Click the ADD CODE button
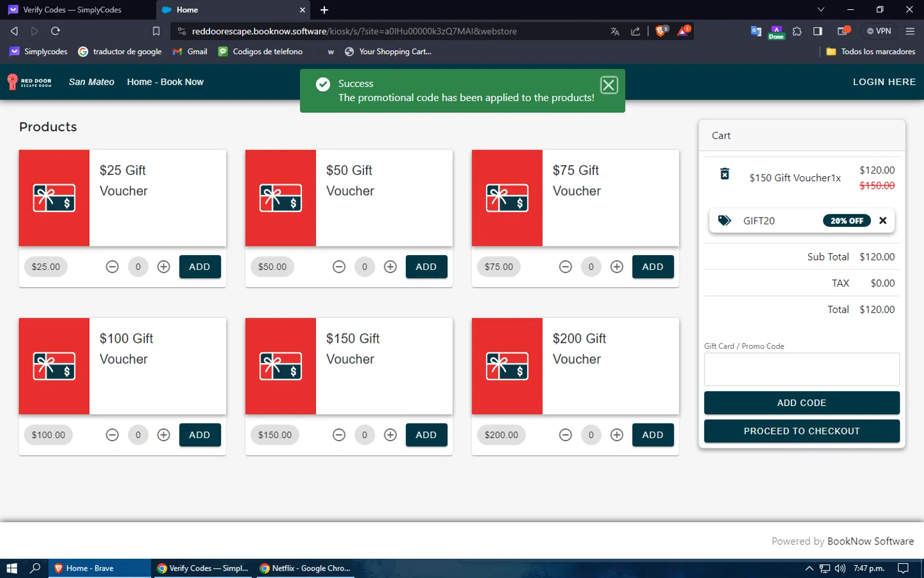This screenshot has width=924, height=578. click(x=801, y=403)
